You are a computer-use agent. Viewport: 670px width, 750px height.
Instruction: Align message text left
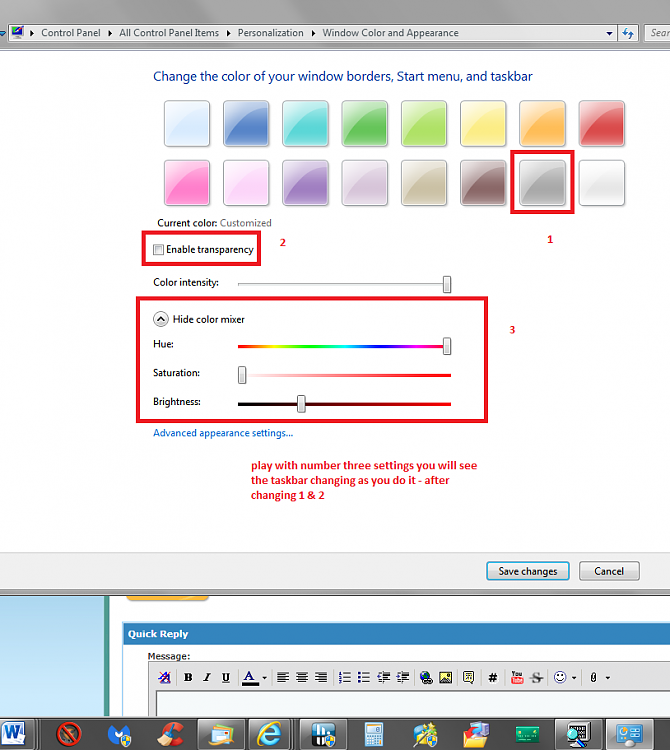(283, 677)
